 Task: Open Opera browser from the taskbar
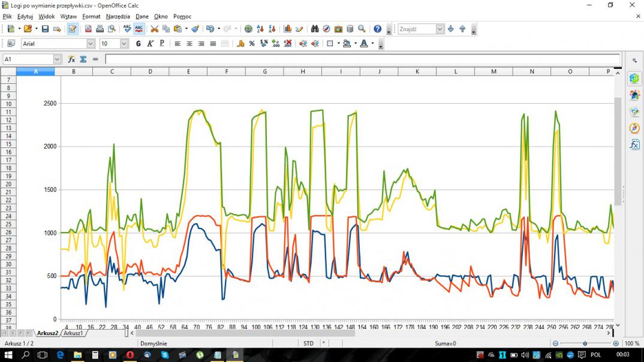[x=130, y=355]
